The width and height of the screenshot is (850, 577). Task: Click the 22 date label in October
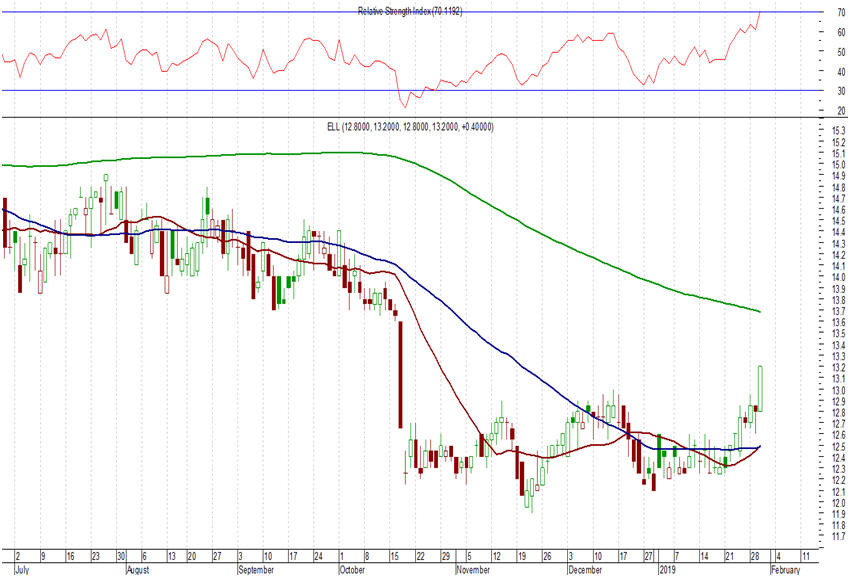[421, 556]
